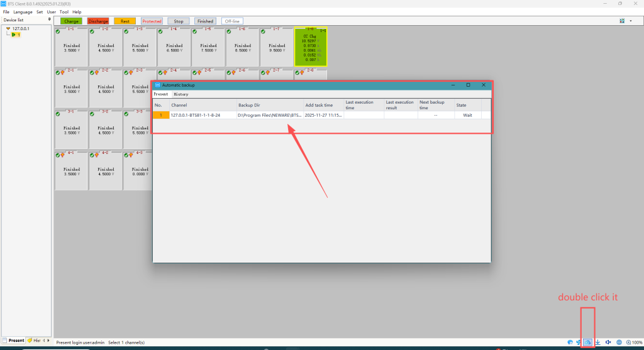The width and height of the screenshot is (644, 350).
Task: Collapse the 127.0.0.1 device tree node
Action: (x=8, y=29)
